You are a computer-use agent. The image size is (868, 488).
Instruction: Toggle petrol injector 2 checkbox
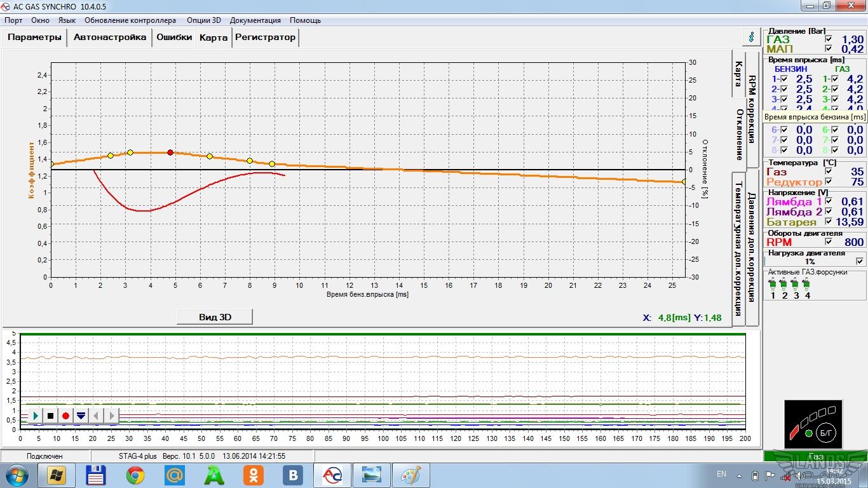point(783,90)
